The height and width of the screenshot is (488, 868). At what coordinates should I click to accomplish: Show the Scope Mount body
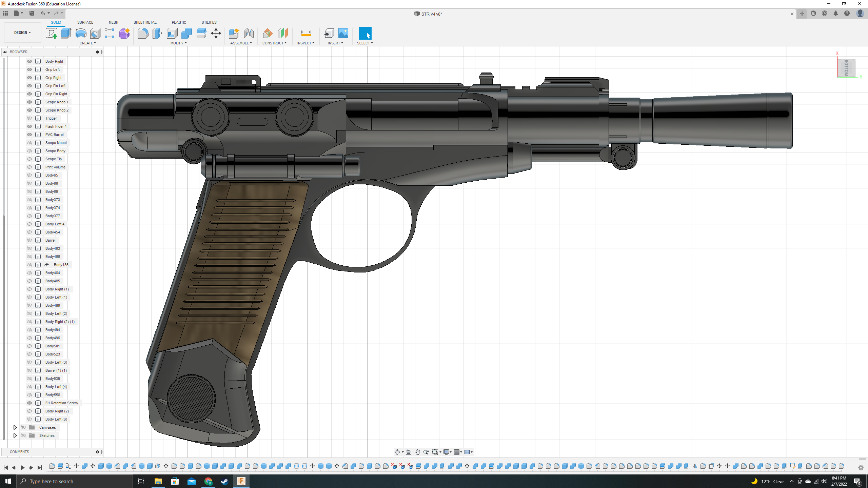29,143
